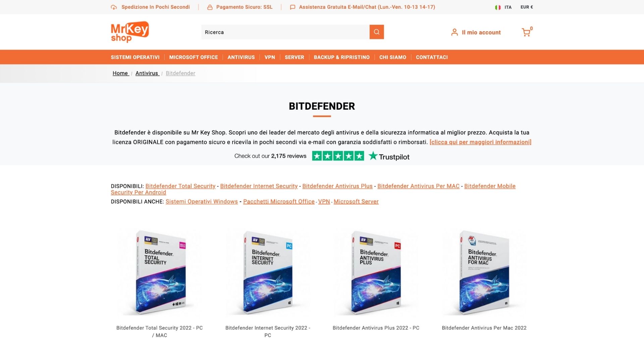Open the EUR € currency selector
Screen dimensions: 644x362
click(527, 7)
